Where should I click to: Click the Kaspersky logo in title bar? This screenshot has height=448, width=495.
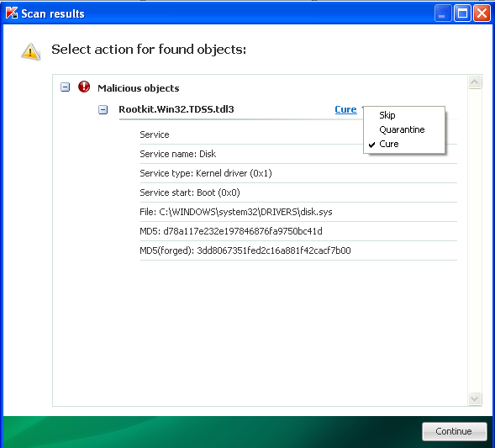click(12, 13)
